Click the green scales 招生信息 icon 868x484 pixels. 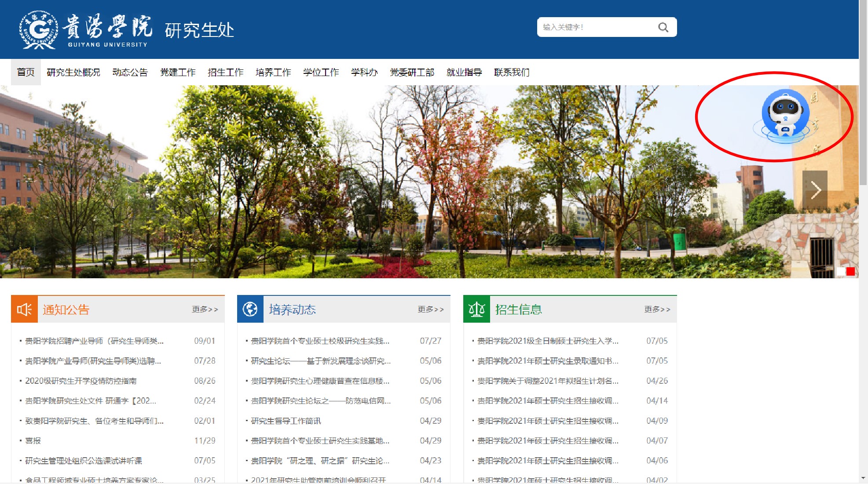tap(476, 309)
